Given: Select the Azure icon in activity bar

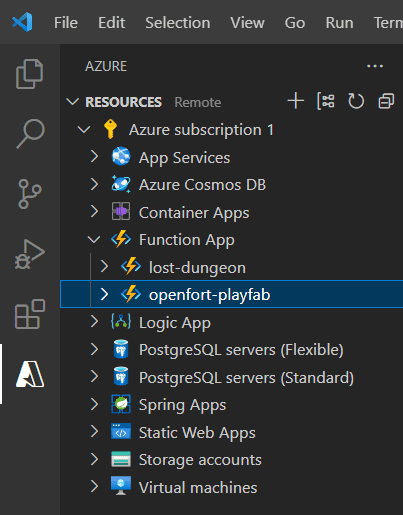Looking at the screenshot, I should pos(30,374).
